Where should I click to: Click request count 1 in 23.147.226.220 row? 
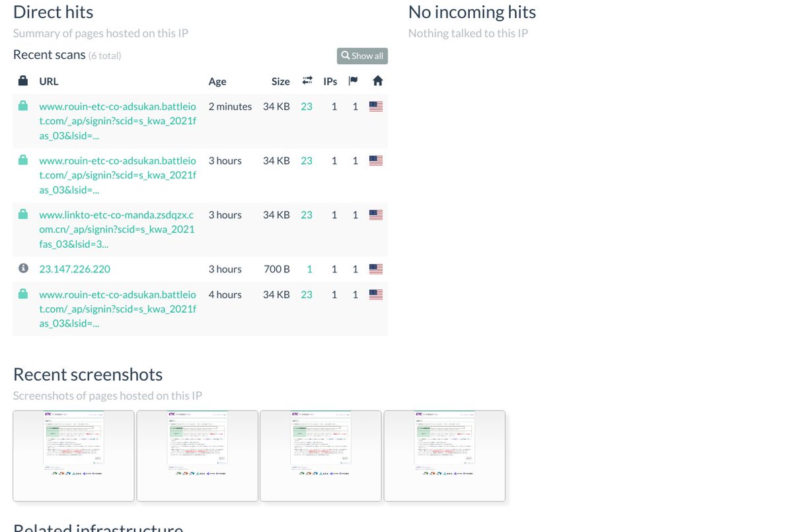(x=310, y=269)
